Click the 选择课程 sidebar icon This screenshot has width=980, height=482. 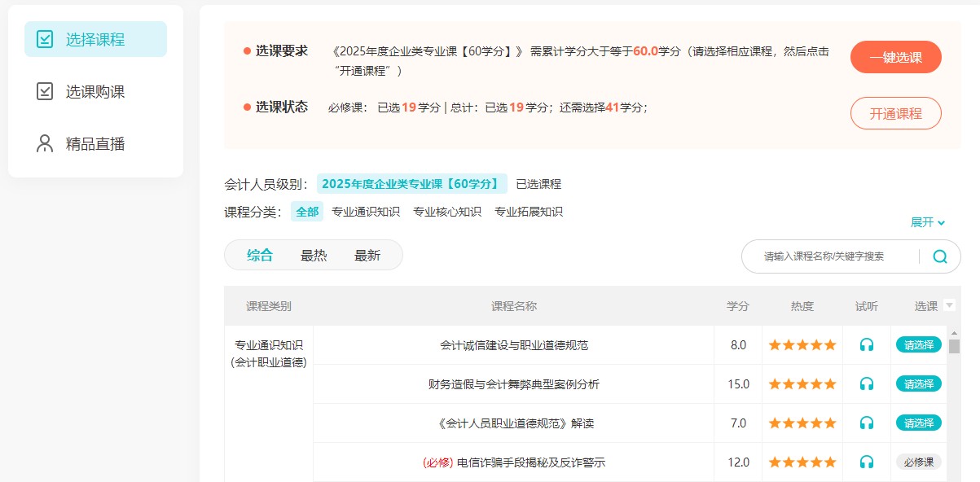(45, 39)
